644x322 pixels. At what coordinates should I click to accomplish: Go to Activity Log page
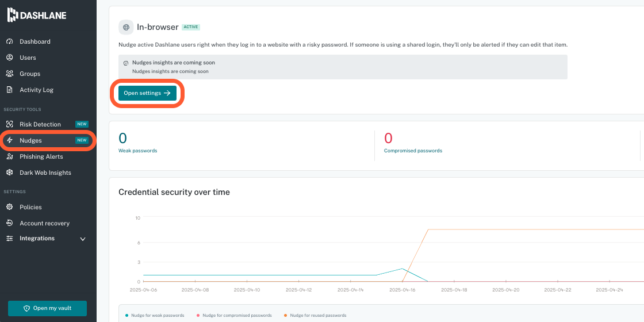(36, 90)
